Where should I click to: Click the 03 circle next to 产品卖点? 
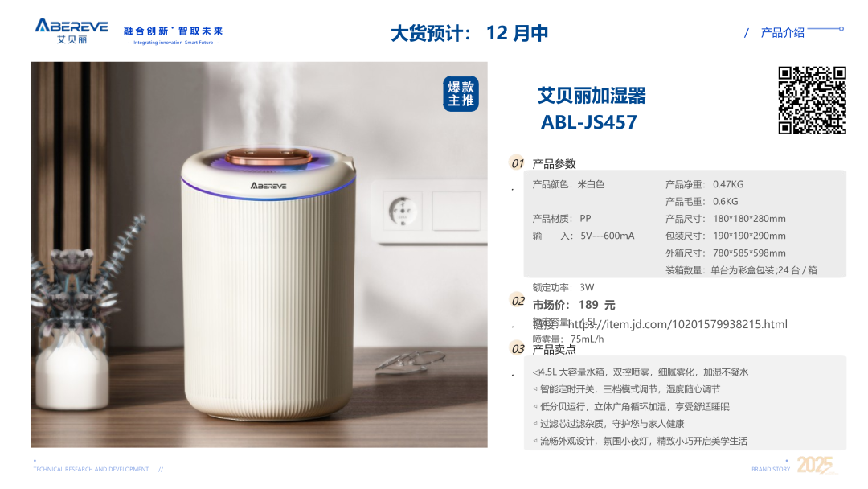click(x=518, y=349)
